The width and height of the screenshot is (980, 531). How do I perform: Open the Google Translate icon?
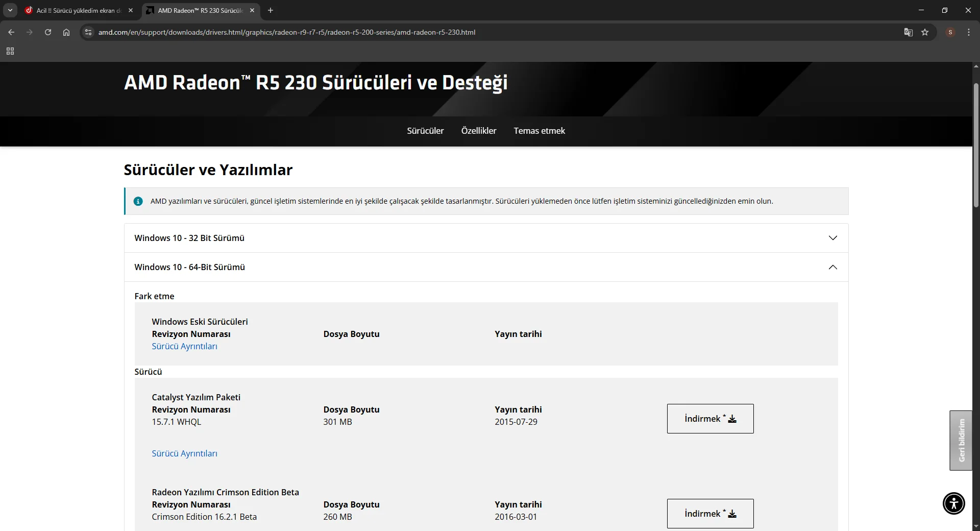click(909, 32)
